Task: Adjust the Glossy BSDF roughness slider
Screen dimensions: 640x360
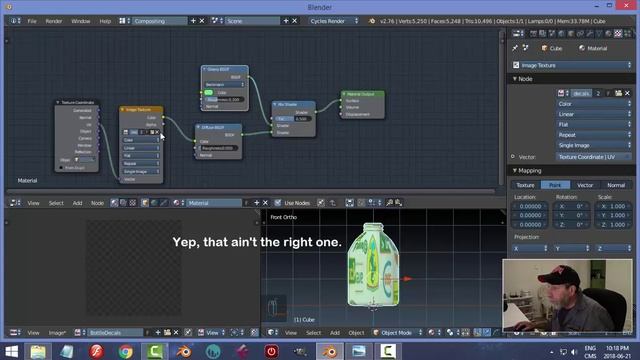Action: click(x=224, y=99)
